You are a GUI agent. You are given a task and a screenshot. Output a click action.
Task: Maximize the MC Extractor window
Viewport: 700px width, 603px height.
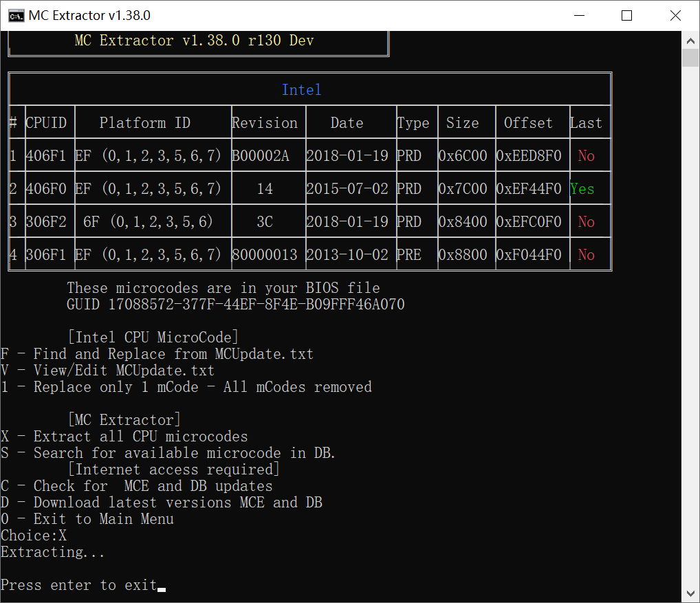pos(627,16)
